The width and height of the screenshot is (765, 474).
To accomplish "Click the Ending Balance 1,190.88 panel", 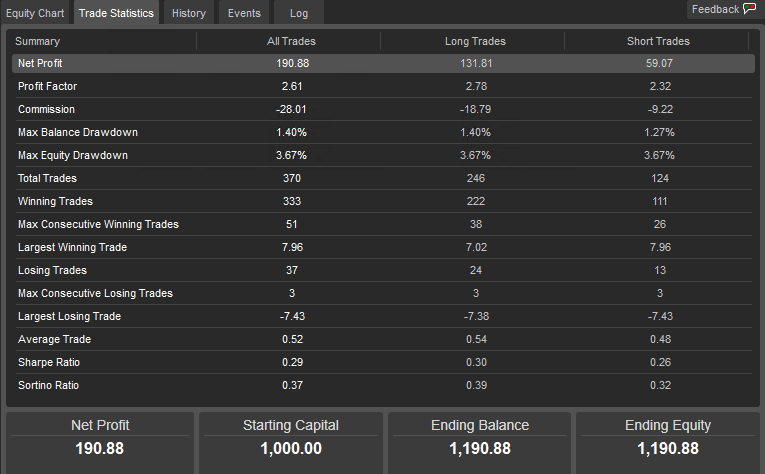I will (480, 443).
